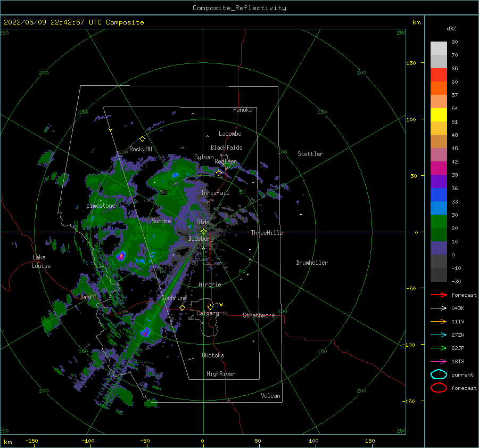
Task: Click the dark orange 60 dBZ legend swatch
Action: (439, 88)
